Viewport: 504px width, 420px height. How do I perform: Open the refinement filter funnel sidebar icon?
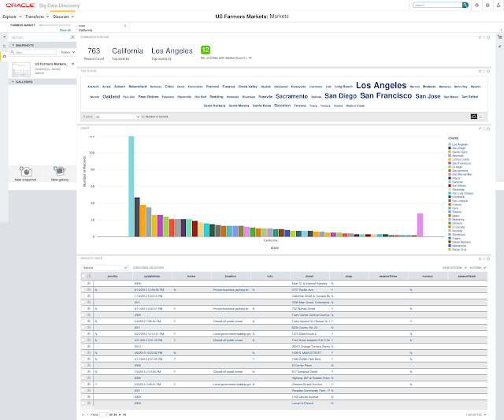[x=5, y=37]
